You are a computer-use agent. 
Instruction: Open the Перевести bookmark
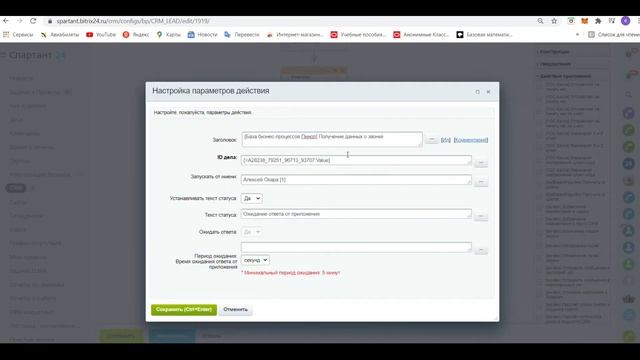[x=242, y=35]
